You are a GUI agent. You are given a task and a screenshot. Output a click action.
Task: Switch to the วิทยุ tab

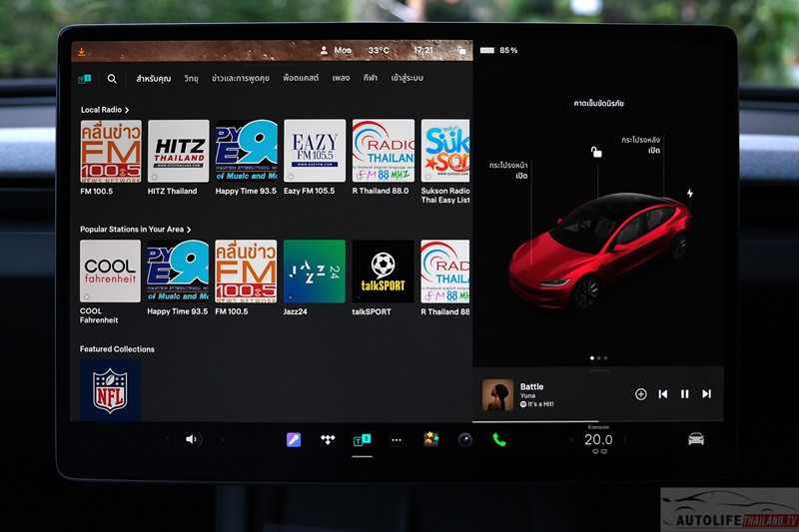[191, 79]
